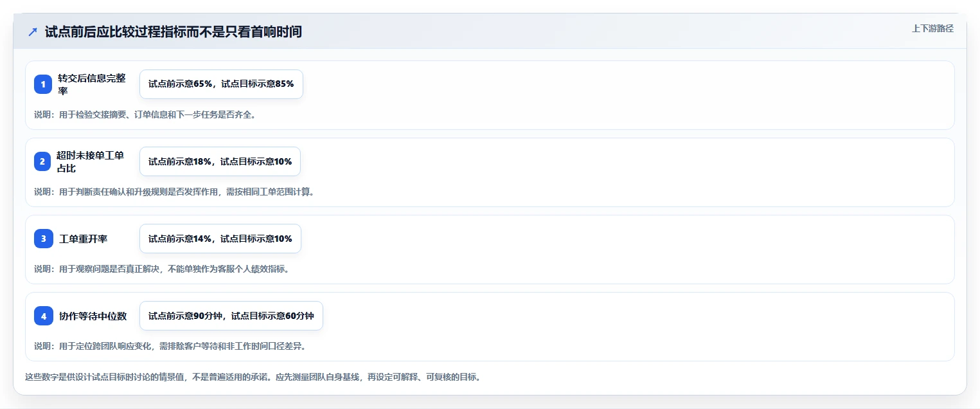Click the footer note starting with 这些数字是供设计试点目标
Viewport: 980px width, 409px height.
(x=253, y=377)
